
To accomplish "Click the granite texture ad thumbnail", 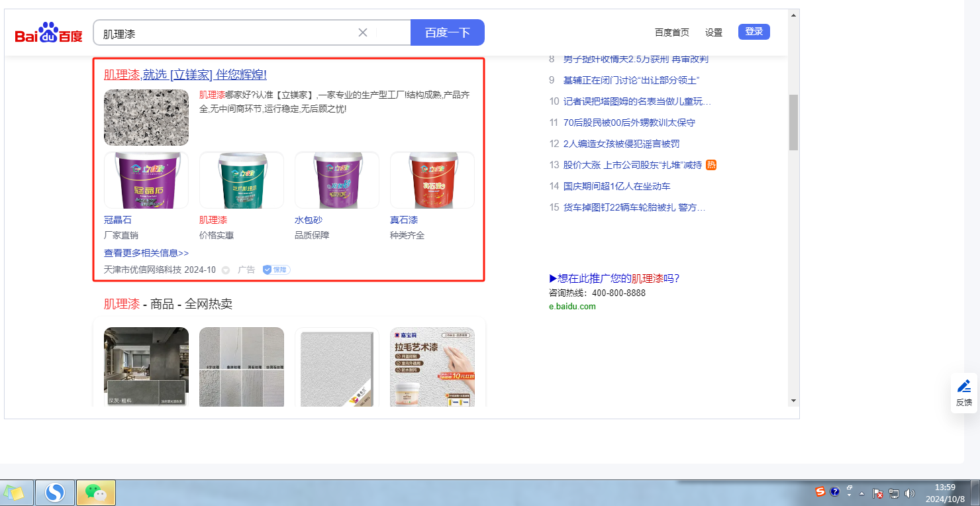I will pyautogui.click(x=146, y=117).
